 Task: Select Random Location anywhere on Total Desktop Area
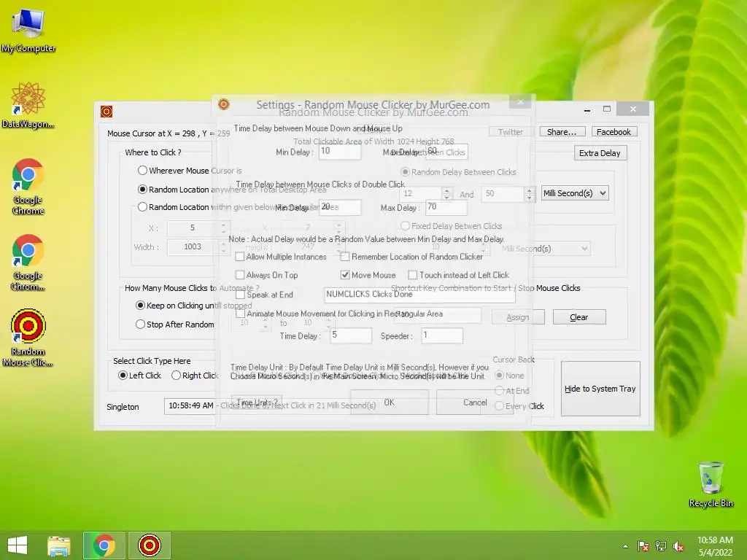(142, 189)
